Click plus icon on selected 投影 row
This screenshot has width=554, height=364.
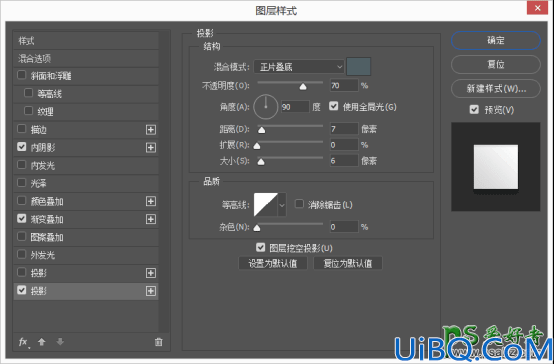click(151, 291)
